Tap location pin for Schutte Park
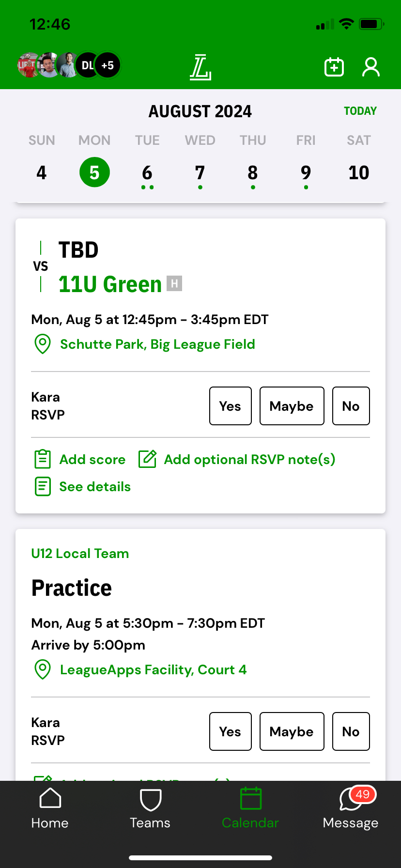This screenshot has width=401, height=868. (43, 344)
